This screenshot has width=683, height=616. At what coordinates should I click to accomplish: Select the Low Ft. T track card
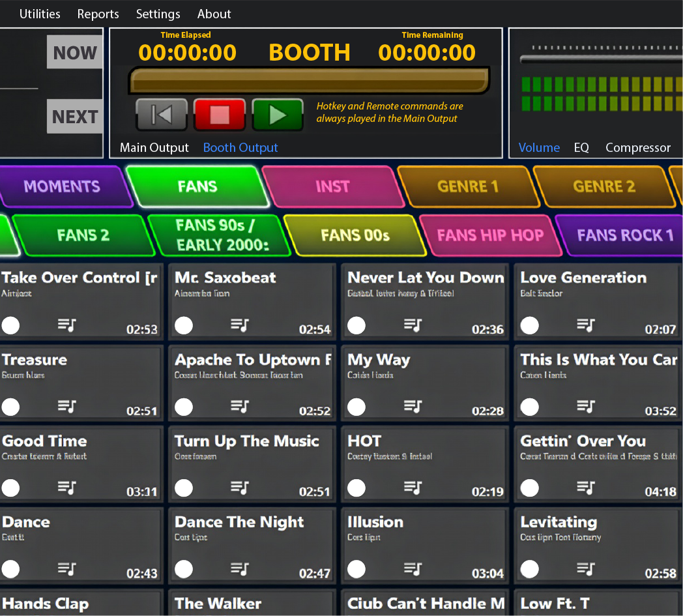[598, 603]
